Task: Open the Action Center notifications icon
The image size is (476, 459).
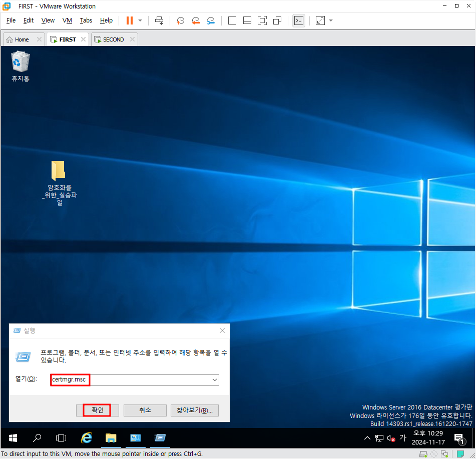Action: (459, 438)
